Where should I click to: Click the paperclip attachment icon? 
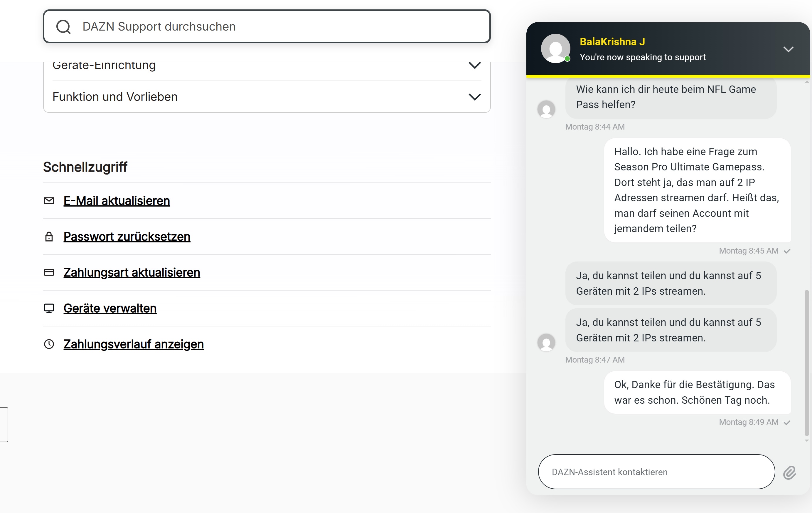[789, 472]
